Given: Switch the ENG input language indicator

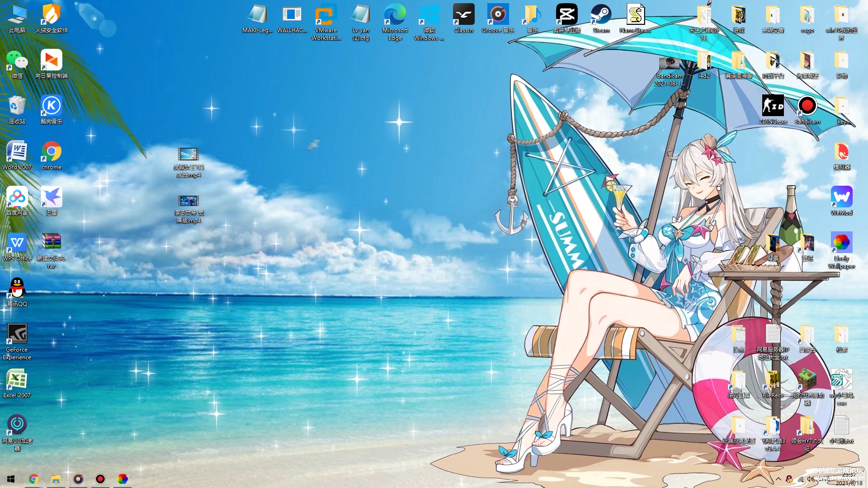Looking at the screenshot, I should (825, 479).
